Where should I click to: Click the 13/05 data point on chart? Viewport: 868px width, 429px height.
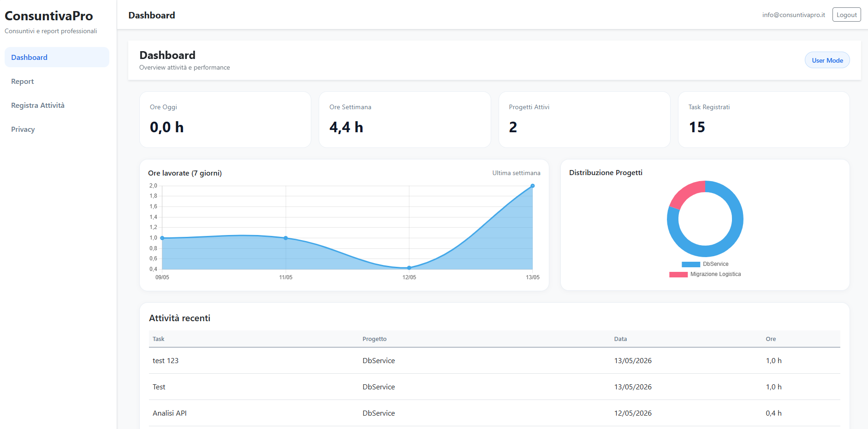(x=532, y=186)
